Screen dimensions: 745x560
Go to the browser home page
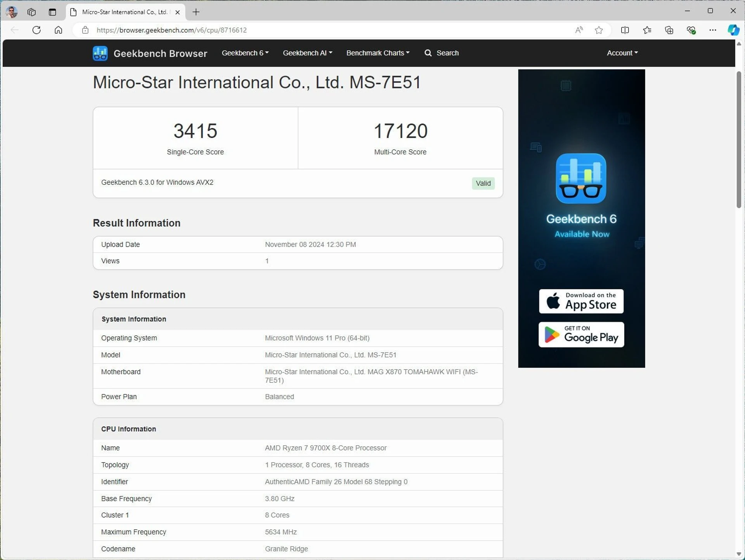58,30
